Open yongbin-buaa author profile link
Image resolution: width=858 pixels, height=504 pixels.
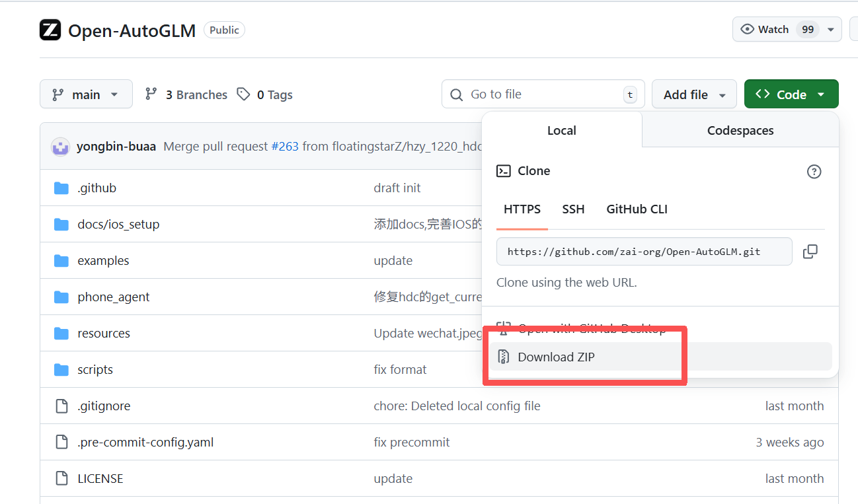116,147
